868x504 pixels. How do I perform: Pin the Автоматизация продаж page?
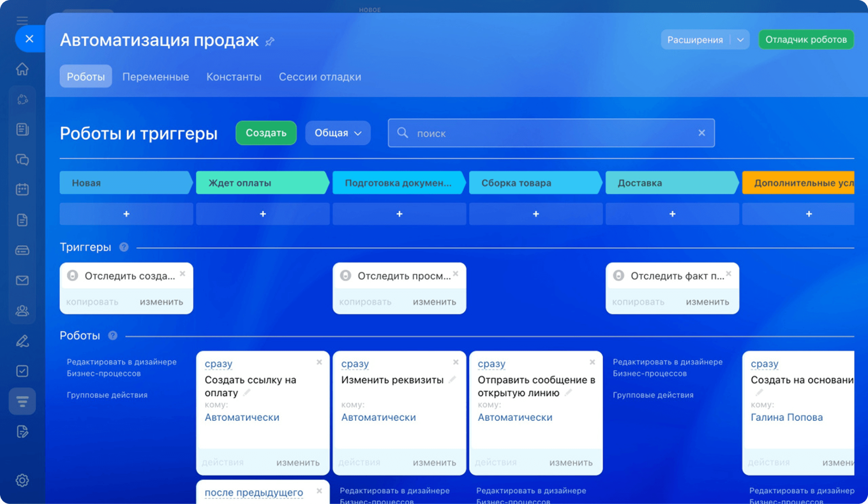click(269, 40)
